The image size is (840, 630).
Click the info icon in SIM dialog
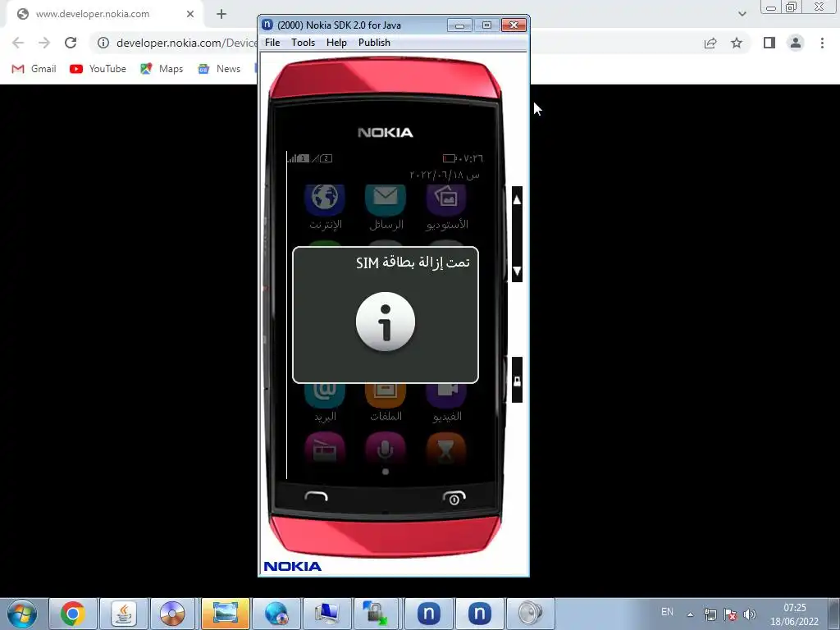[x=386, y=322]
